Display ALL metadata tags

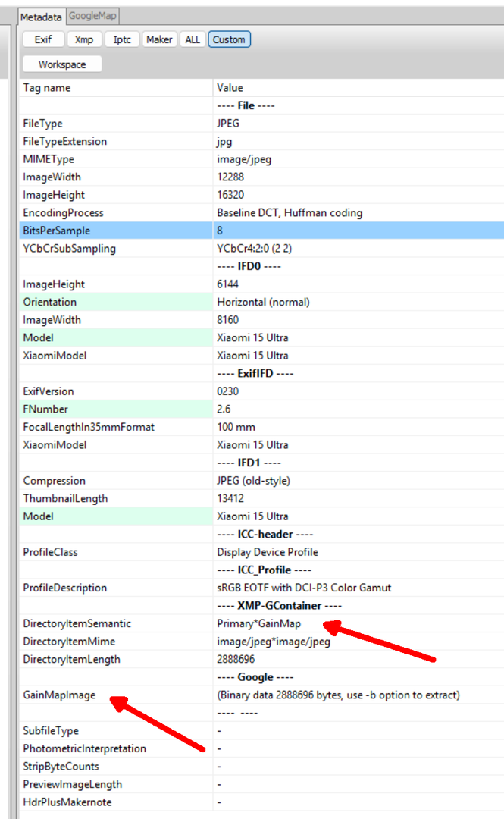193,39
